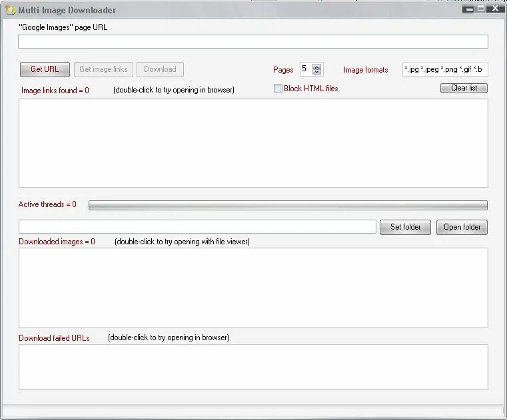
Task: Click the 'Downloaded images = 0' label
Action: point(57,242)
